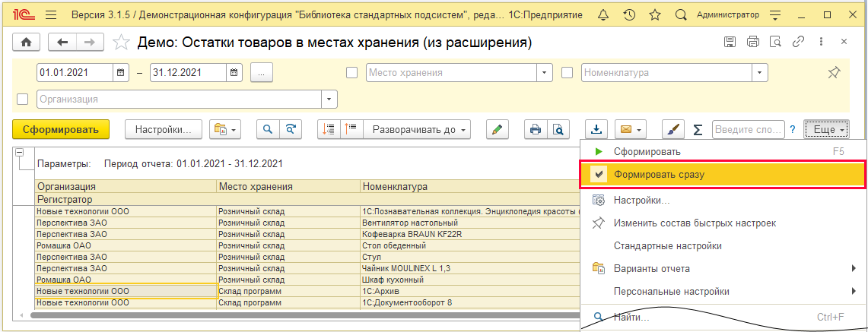Collapse the report group with minus box
Image resolution: width=868 pixels, height=332 pixels.
[18, 153]
